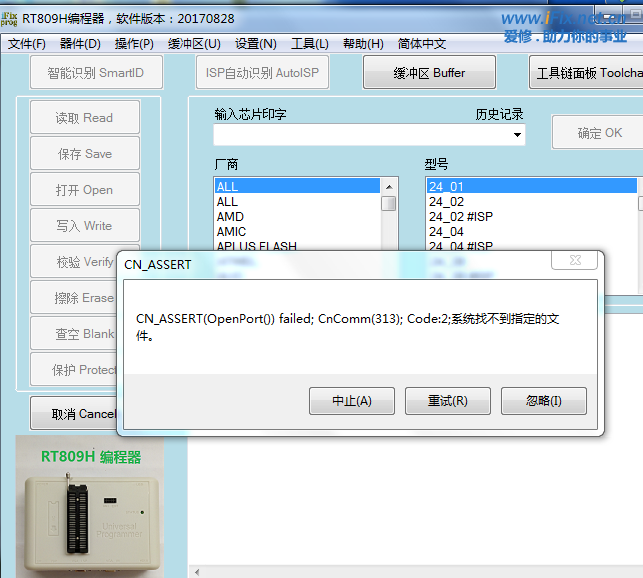Click 忽略(I) ignore button in dialog
This screenshot has height=578, width=643.
pyautogui.click(x=544, y=401)
